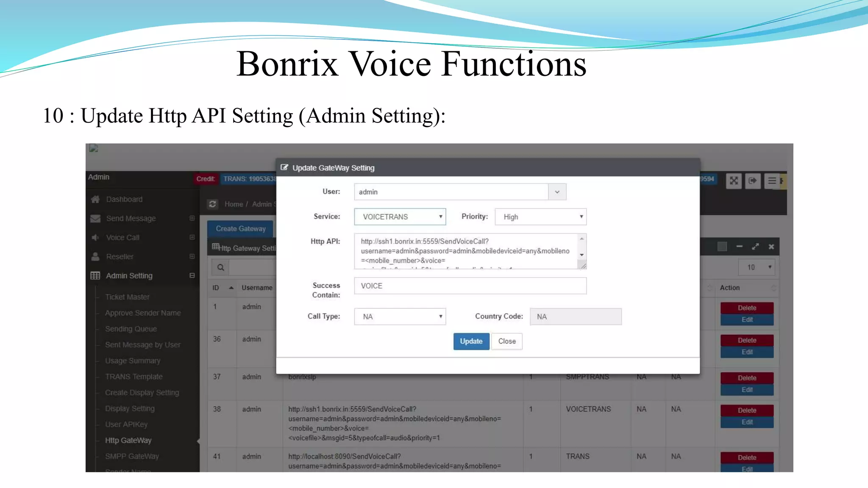868x488 pixels.
Task: Select Http GateWay menu item
Action: click(x=128, y=441)
